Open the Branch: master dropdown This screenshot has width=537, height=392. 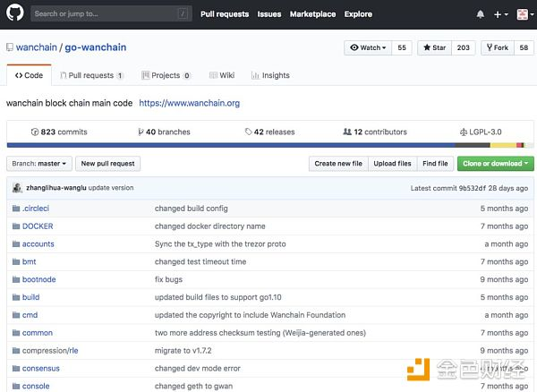tap(39, 164)
